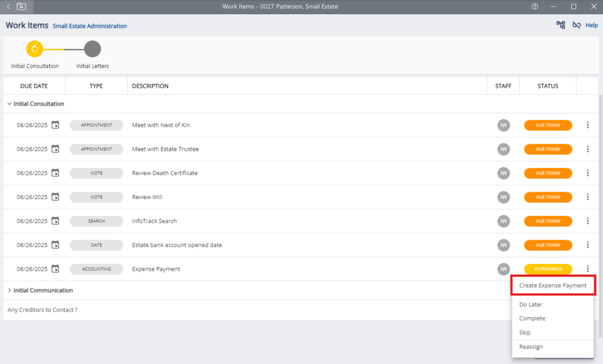Open calendar picker for Review Will row
Image resolution: width=603 pixels, height=364 pixels.
(55, 197)
